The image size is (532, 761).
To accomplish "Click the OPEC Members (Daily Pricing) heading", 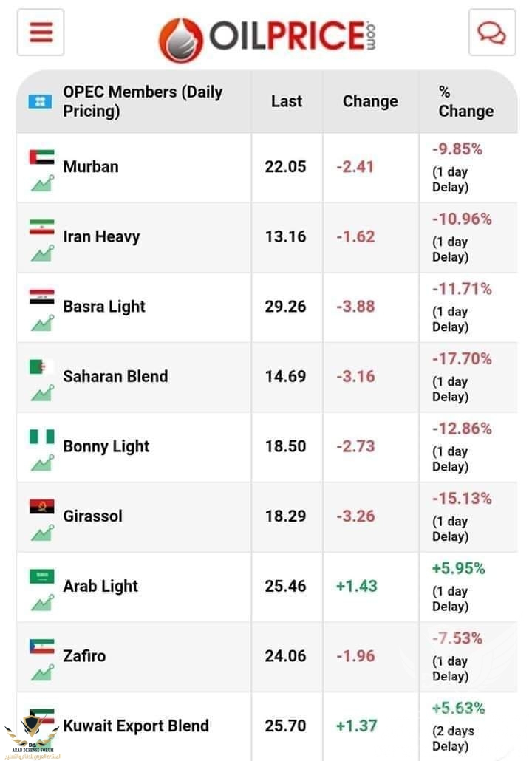I will pyautogui.click(x=143, y=101).
